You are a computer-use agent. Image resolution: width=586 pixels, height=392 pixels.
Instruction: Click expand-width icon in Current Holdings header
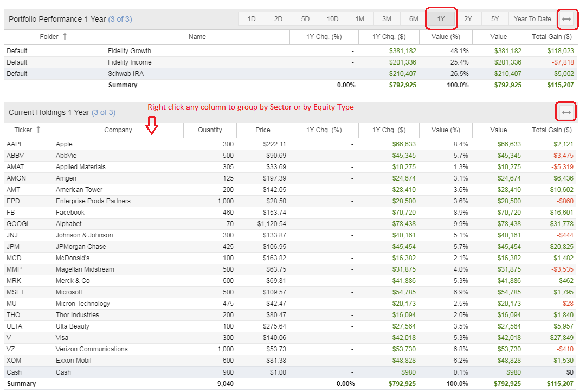(566, 112)
